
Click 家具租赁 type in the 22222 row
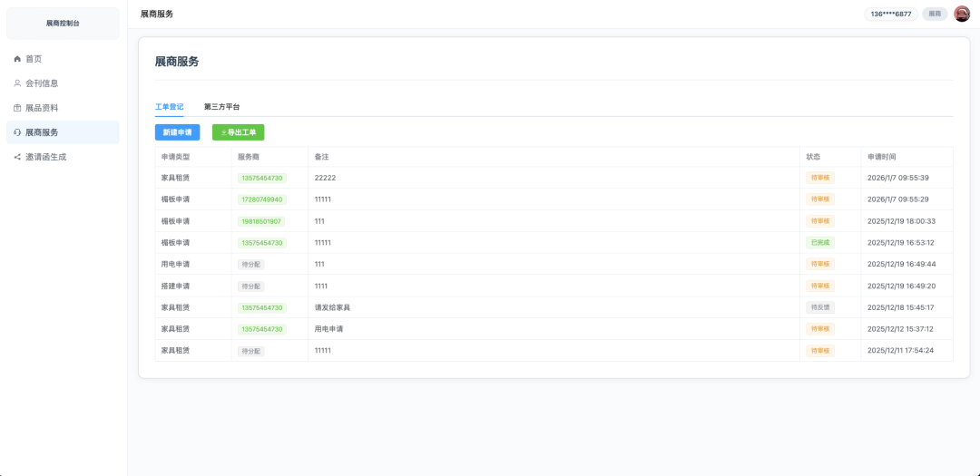point(176,178)
